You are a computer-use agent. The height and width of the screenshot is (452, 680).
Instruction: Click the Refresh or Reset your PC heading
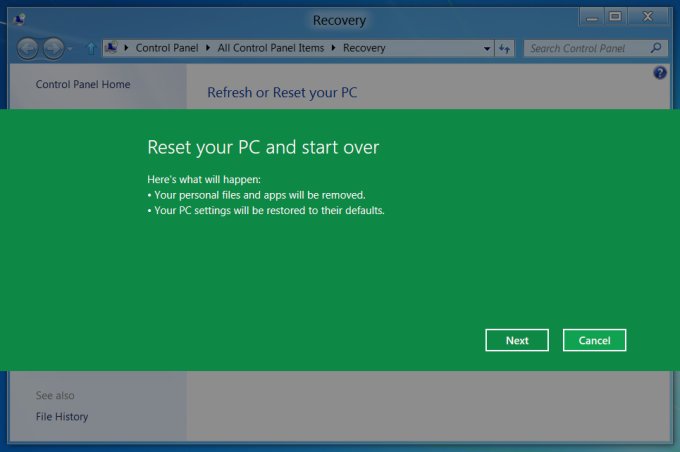[282, 92]
